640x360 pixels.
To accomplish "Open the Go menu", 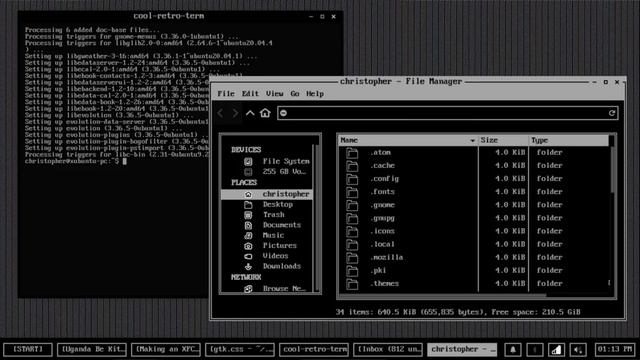I will 295,94.
